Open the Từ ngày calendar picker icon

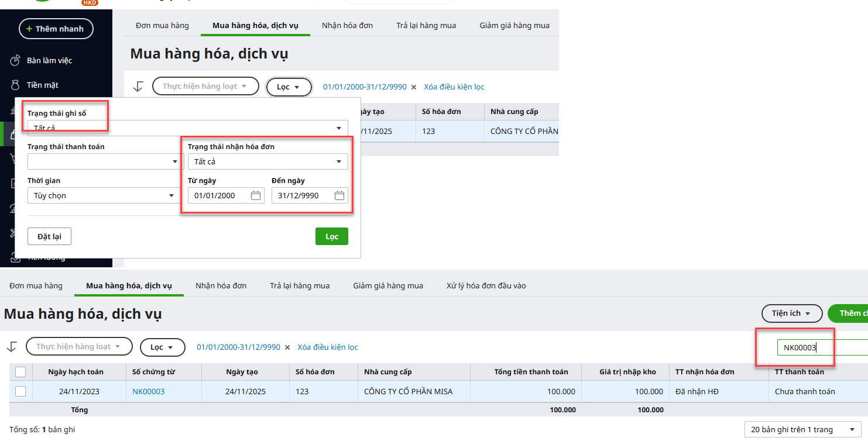(255, 196)
